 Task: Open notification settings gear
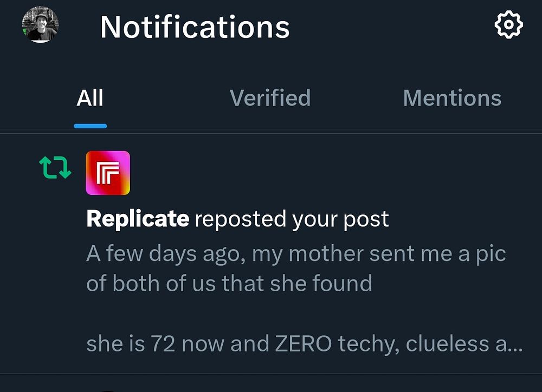pyautogui.click(x=508, y=25)
